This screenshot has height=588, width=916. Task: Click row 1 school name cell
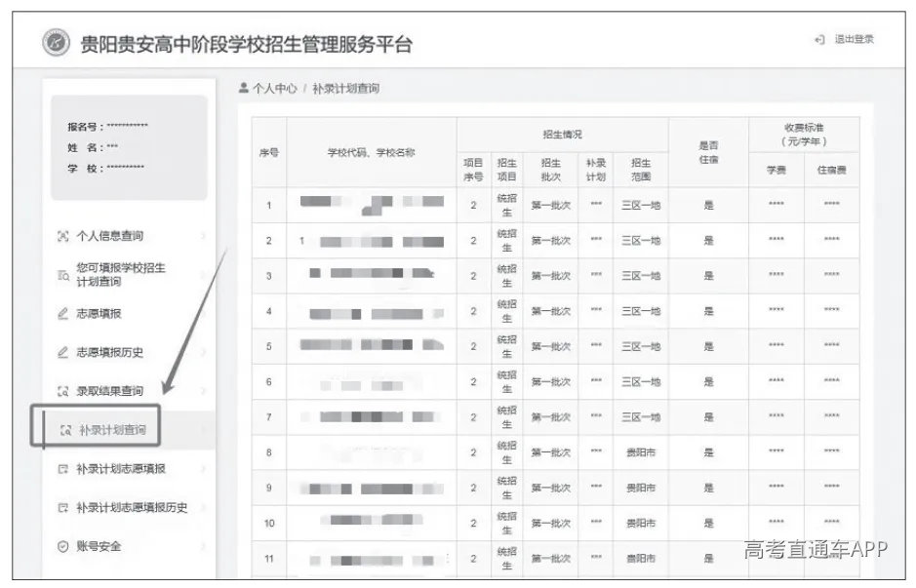pyautogui.click(x=372, y=205)
